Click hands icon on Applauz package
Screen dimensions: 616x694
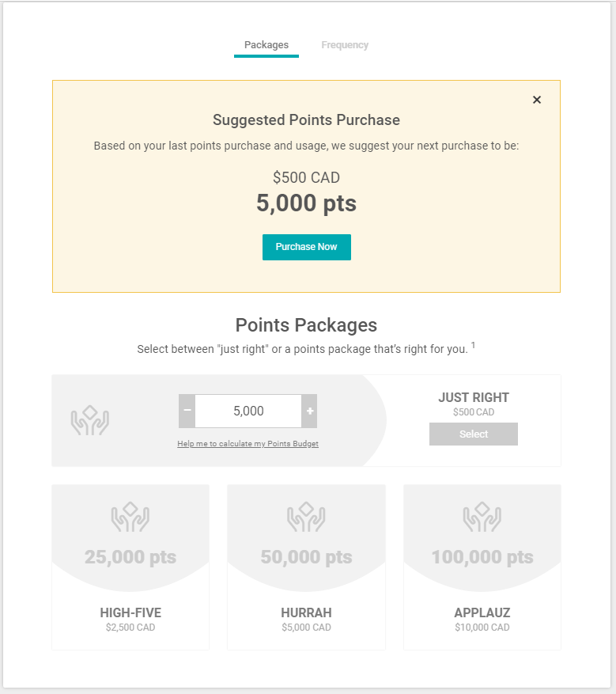pyautogui.click(x=482, y=517)
